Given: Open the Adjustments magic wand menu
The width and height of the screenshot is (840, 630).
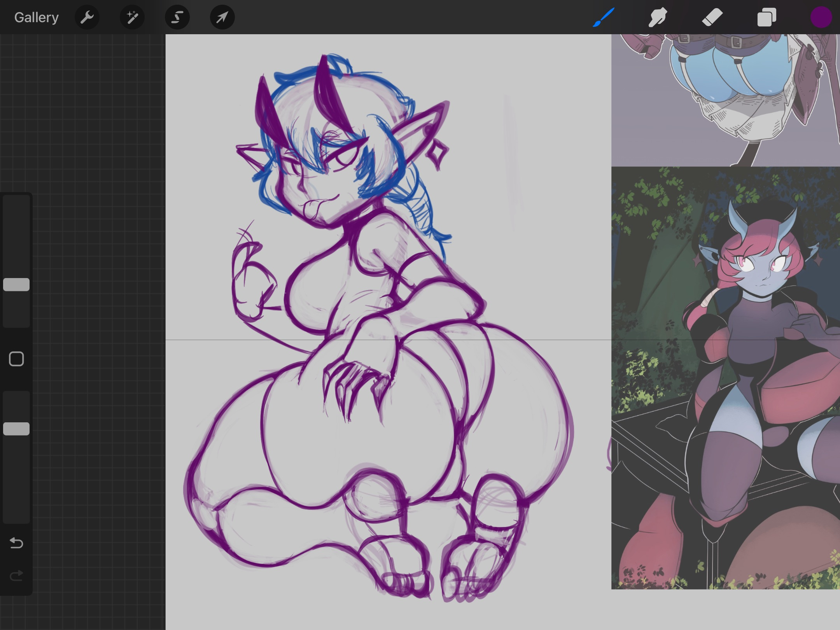Looking at the screenshot, I should [x=132, y=17].
